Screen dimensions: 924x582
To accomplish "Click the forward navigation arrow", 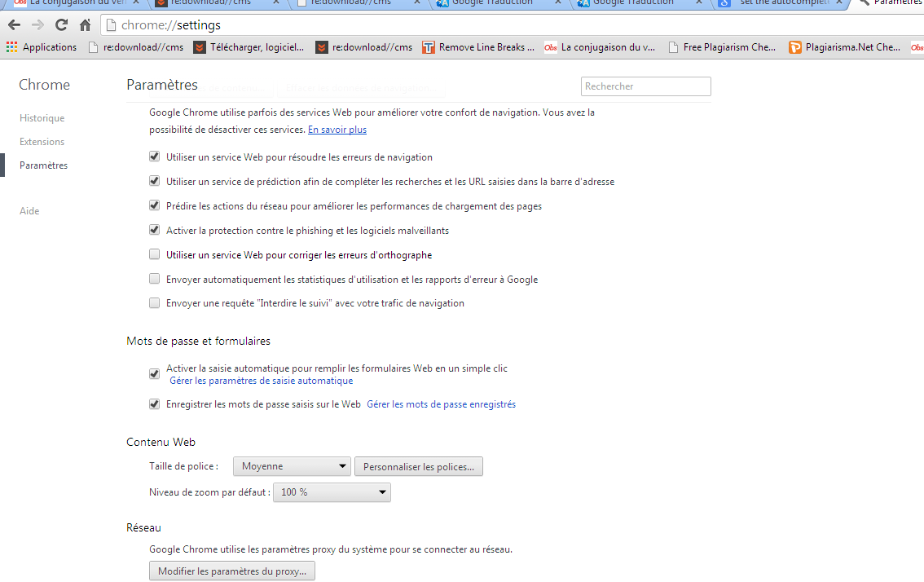I will [37, 24].
